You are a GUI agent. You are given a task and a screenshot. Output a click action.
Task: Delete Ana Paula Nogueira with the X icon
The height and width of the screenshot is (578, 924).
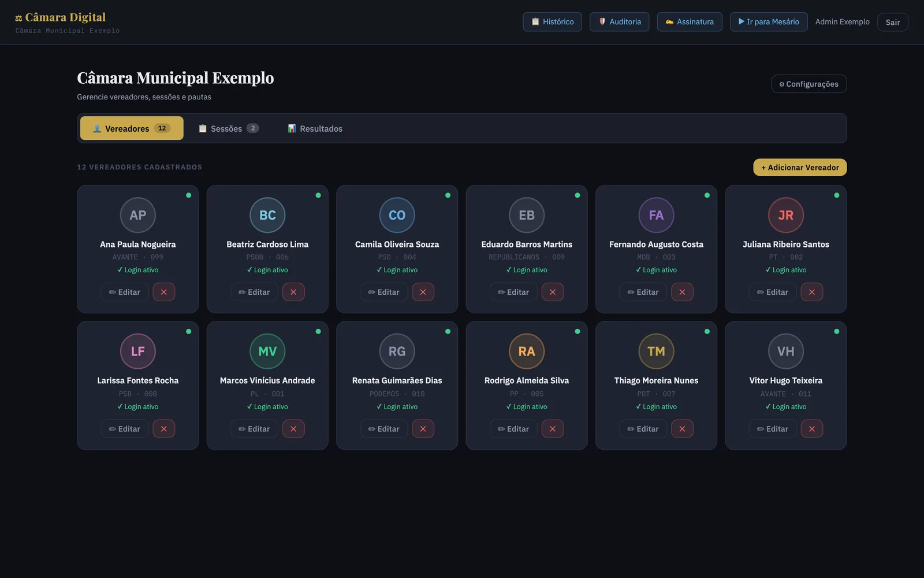pyautogui.click(x=163, y=292)
